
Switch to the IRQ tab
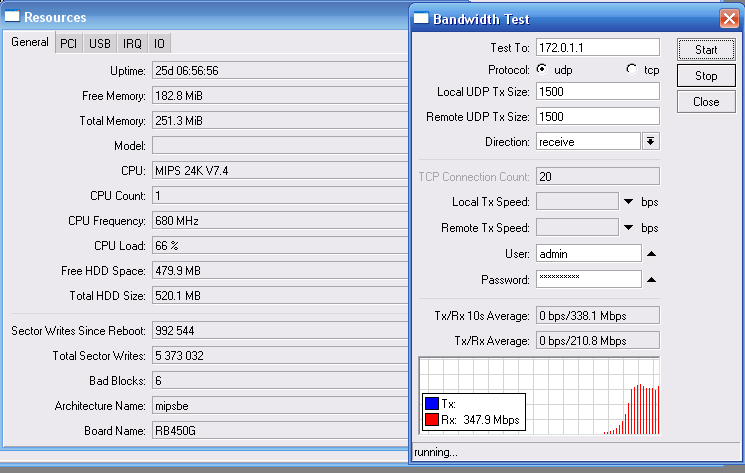tap(132, 43)
